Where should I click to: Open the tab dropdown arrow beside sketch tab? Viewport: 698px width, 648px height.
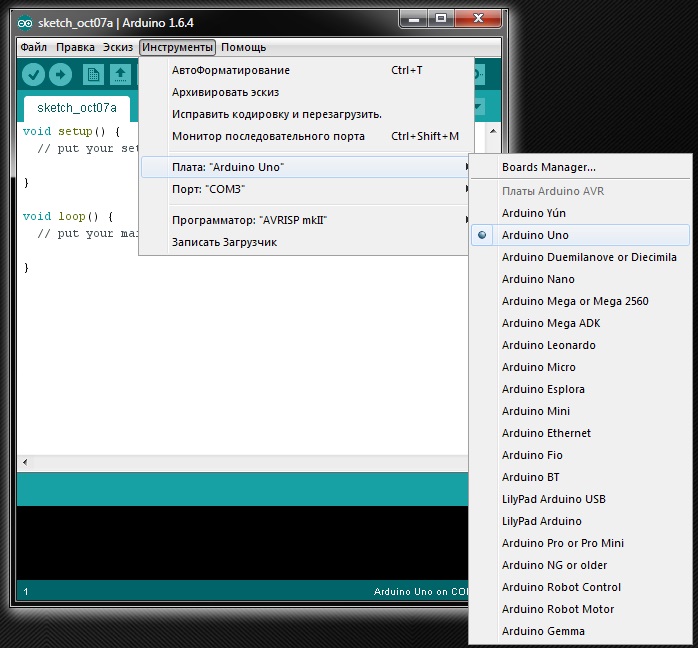tap(479, 107)
